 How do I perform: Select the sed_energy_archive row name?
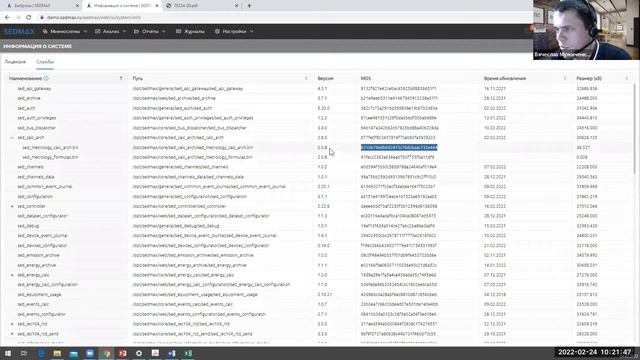[36, 265]
